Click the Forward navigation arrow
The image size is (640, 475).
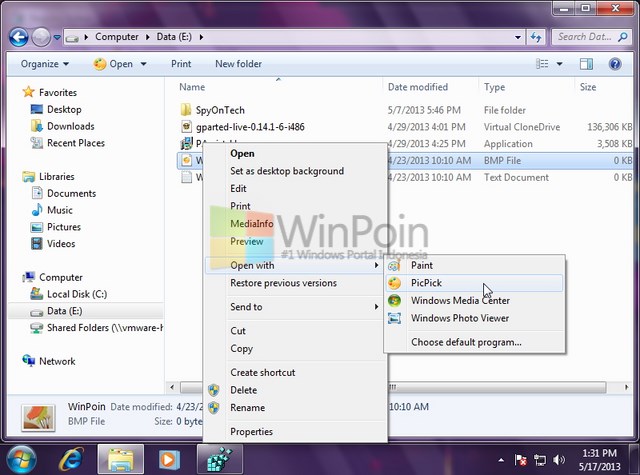coord(41,38)
